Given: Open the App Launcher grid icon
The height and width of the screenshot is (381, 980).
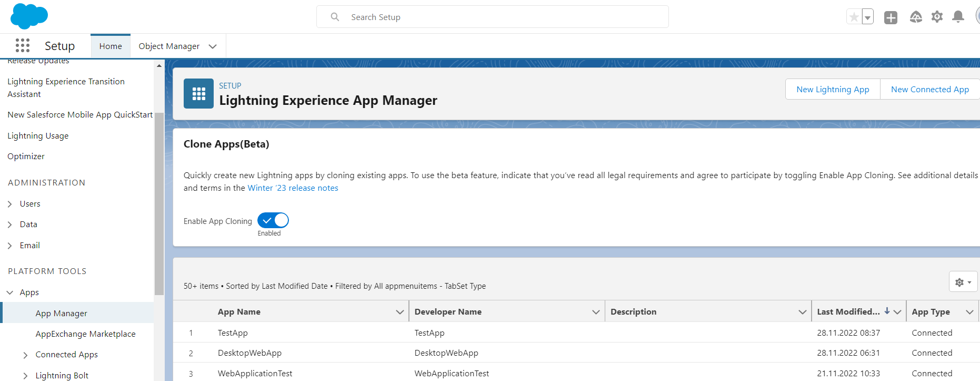Looking at the screenshot, I should click(x=23, y=46).
